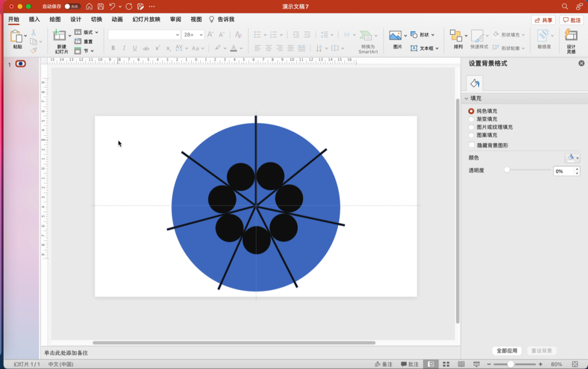Open the 切换 transitions tab
588x369 pixels.
tap(96, 19)
